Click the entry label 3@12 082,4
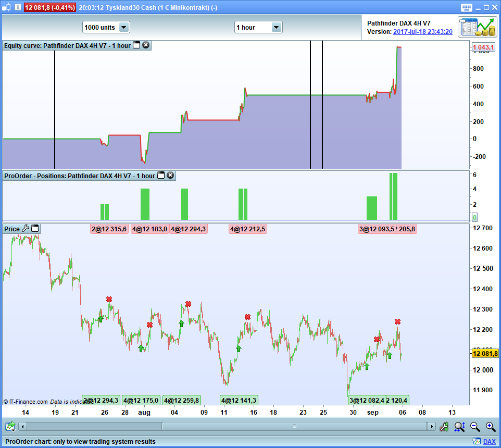 click(367, 401)
